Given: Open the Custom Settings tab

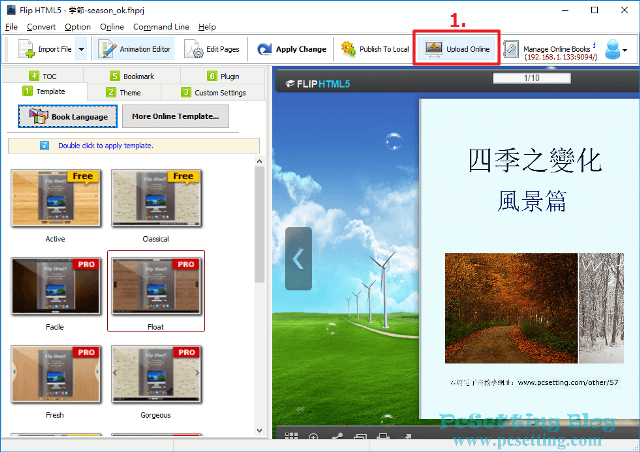Looking at the screenshot, I should click(213, 92).
